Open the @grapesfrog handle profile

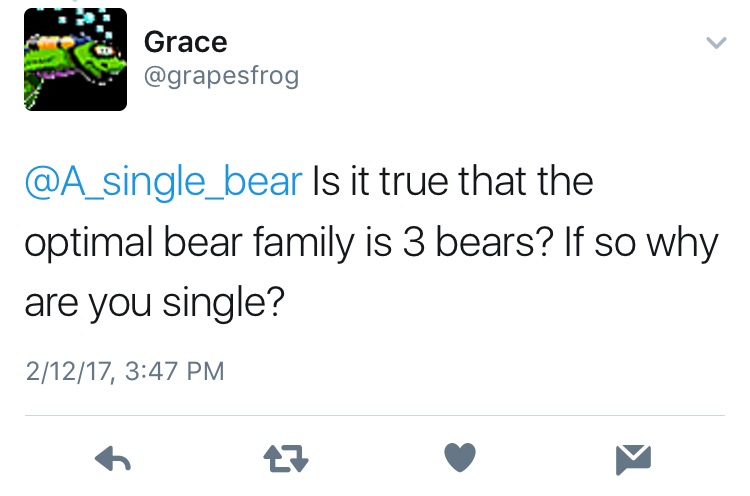point(221,76)
